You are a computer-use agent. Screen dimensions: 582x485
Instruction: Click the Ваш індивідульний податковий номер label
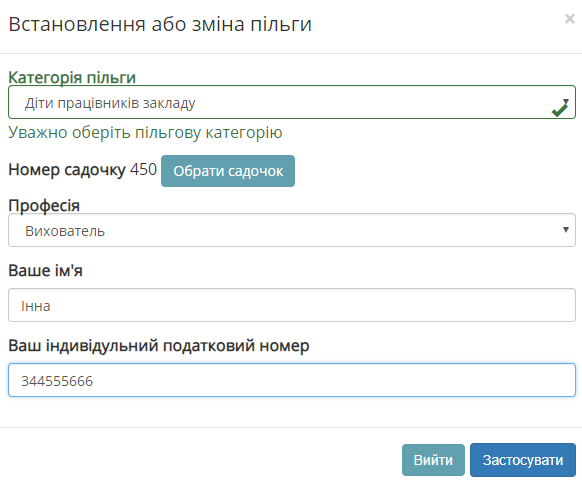[159, 345]
